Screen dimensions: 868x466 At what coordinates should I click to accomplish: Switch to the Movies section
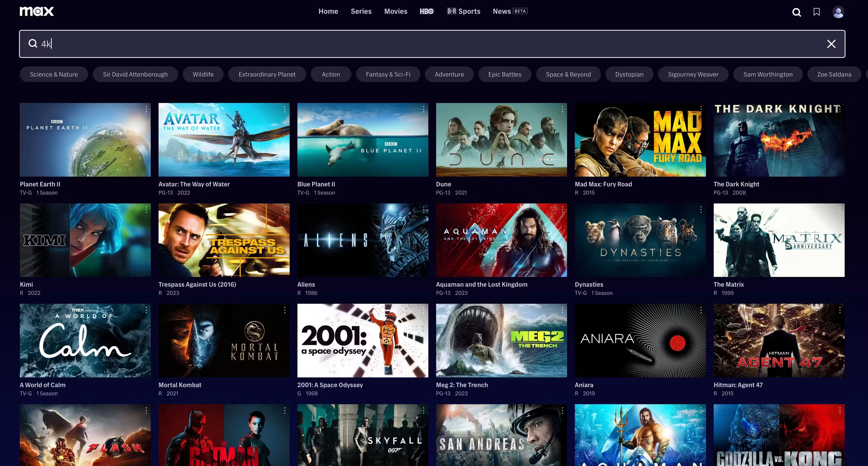coord(396,11)
